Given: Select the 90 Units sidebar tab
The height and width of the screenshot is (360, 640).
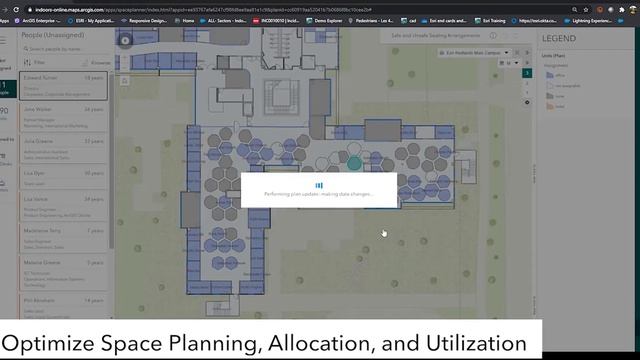Looking at the screenshot, I should click(x=5, y=113).
